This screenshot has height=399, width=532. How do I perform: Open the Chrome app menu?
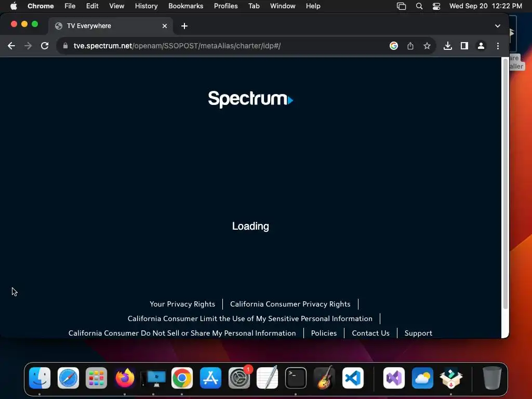[x=41, y=6]
